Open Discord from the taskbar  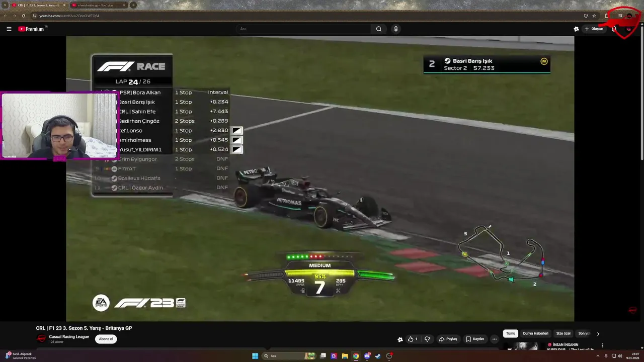pos(367,356)
